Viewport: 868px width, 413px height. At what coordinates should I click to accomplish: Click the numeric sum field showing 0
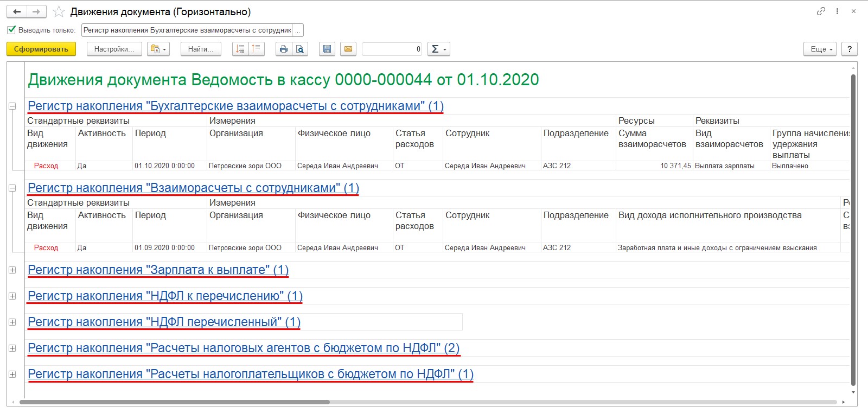tap(392, 49)
